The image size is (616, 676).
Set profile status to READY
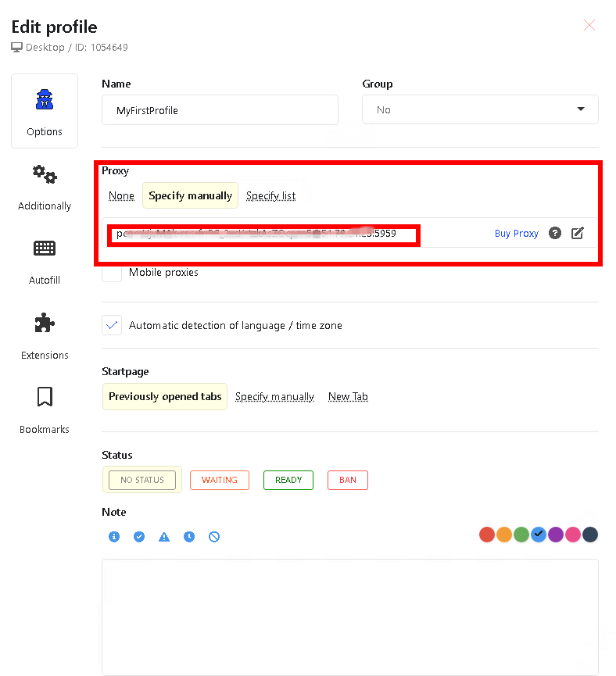coord(288,480)
